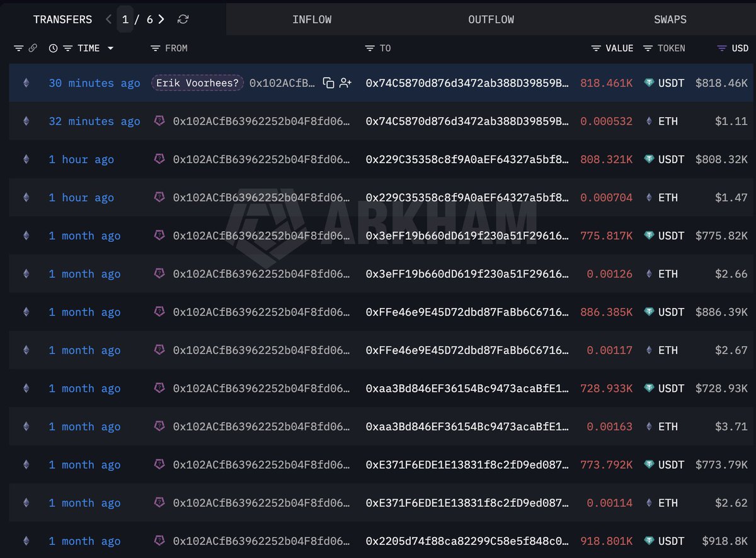Click the clock icon beside TIME

coord(53,48)
